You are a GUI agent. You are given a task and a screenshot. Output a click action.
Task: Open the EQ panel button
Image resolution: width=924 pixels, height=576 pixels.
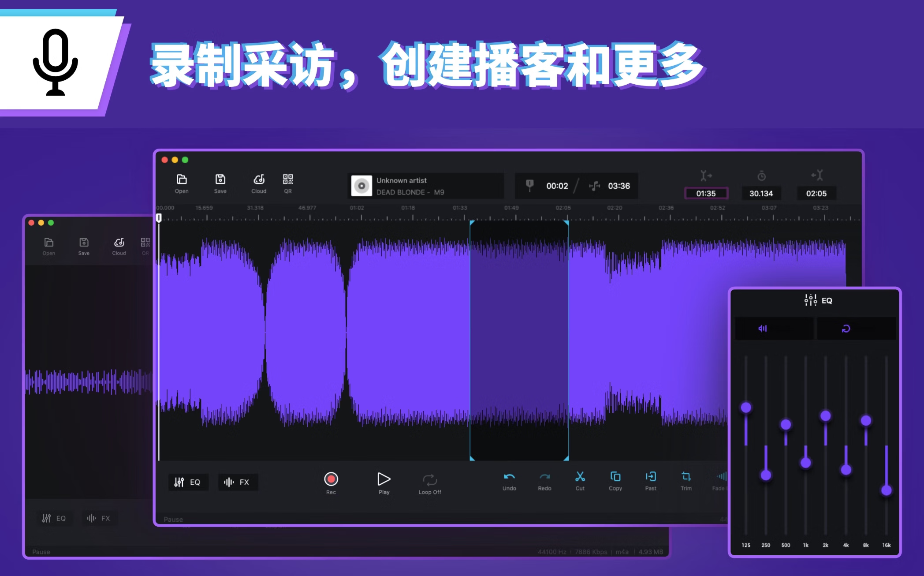pyautogui.click(x=188, y=482)
